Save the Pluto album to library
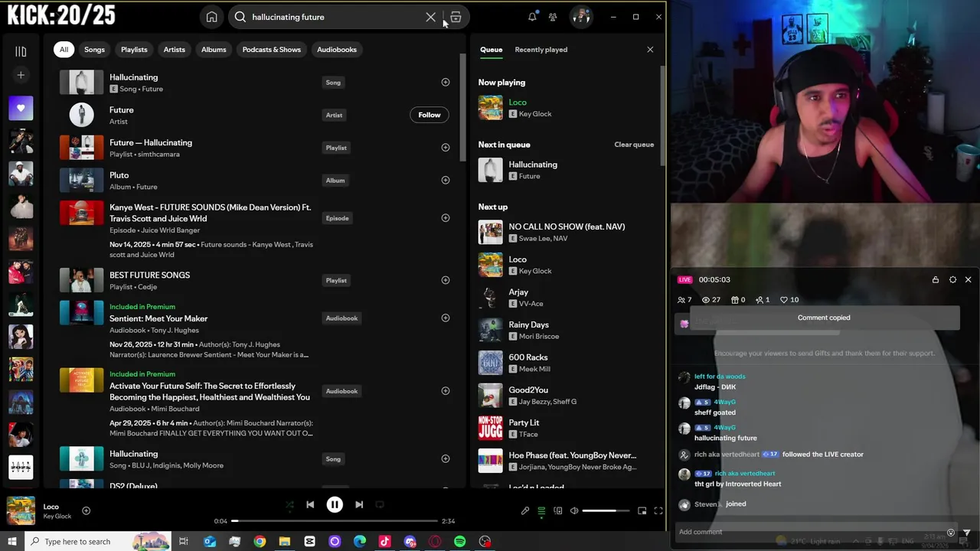980x551 pixels. 446,181
